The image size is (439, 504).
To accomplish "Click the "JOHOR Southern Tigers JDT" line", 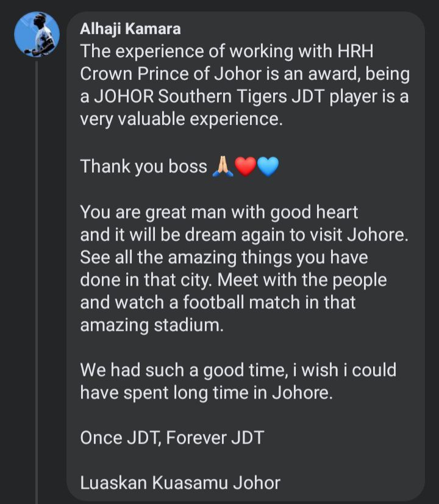I will [244, 97].
